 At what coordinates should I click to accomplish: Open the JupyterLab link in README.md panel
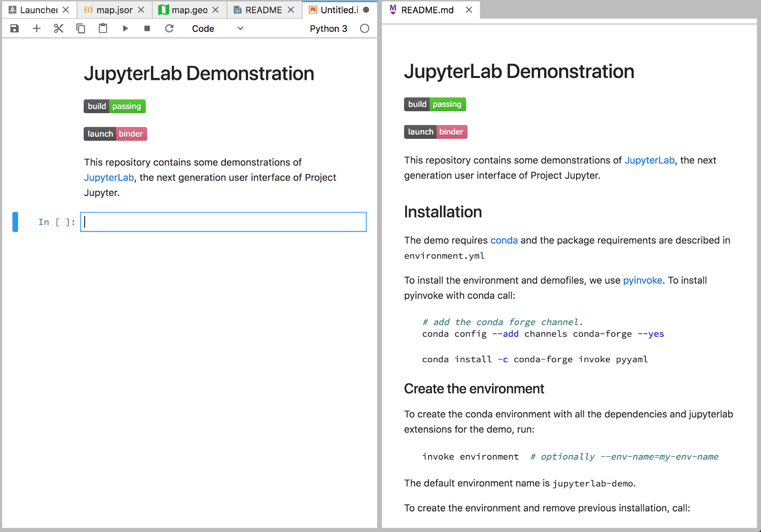click(x=649, y=161)
